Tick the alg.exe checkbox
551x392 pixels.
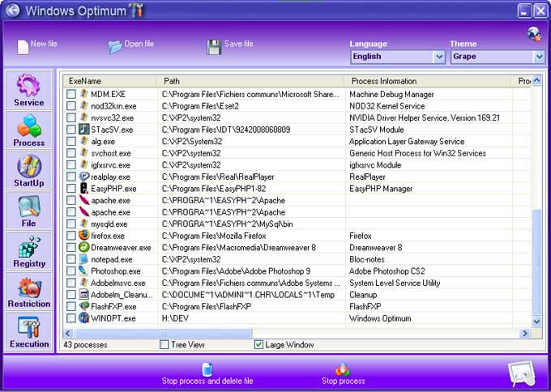click(x=71, y=141)
